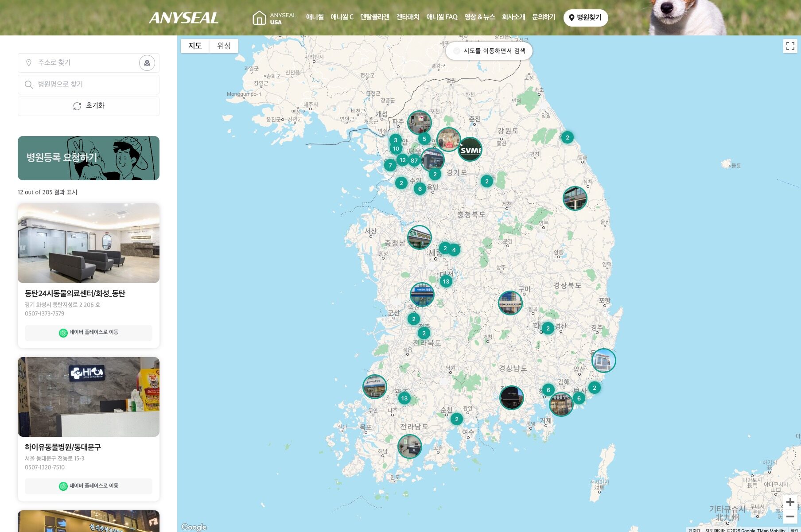Open cluster marker 5 north of Seoul
801x532 pixels.
click(x=424, y=139)
